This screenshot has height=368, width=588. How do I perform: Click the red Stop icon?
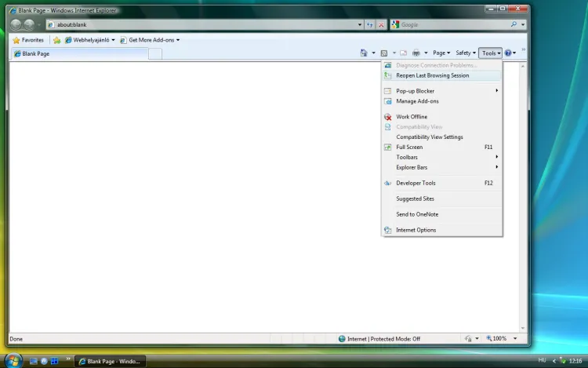click(381, 24)
